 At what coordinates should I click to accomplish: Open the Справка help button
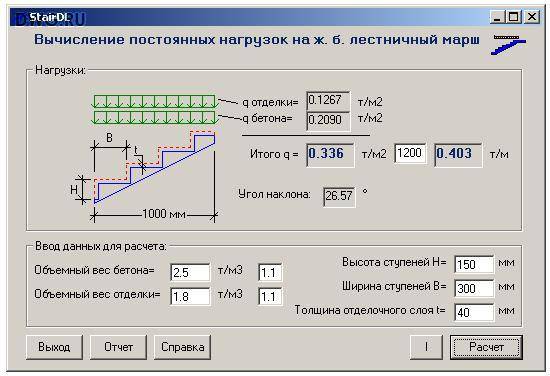[182, 347]
